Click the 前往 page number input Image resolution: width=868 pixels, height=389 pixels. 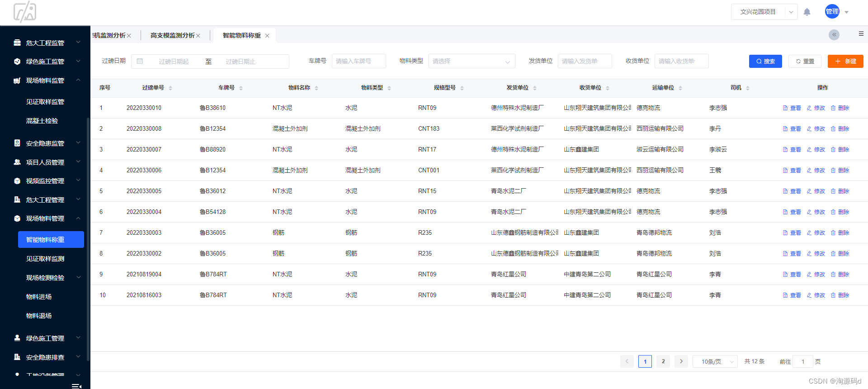click(803, 361)
